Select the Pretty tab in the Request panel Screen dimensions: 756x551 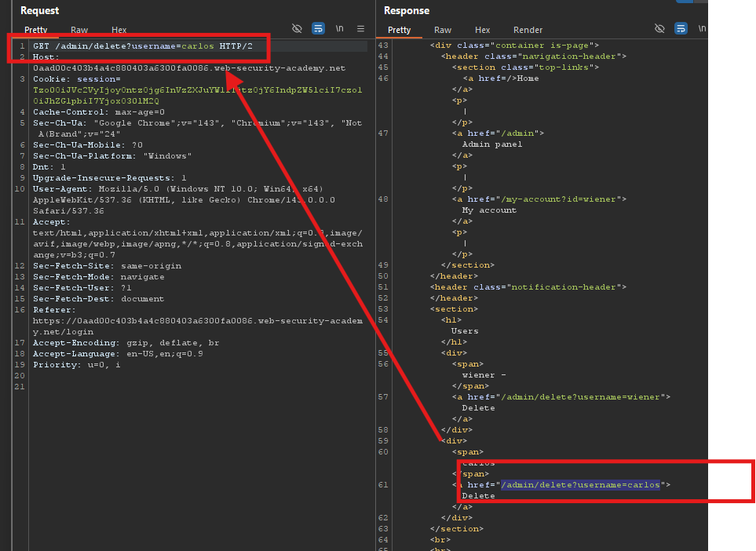coord(35,30)
